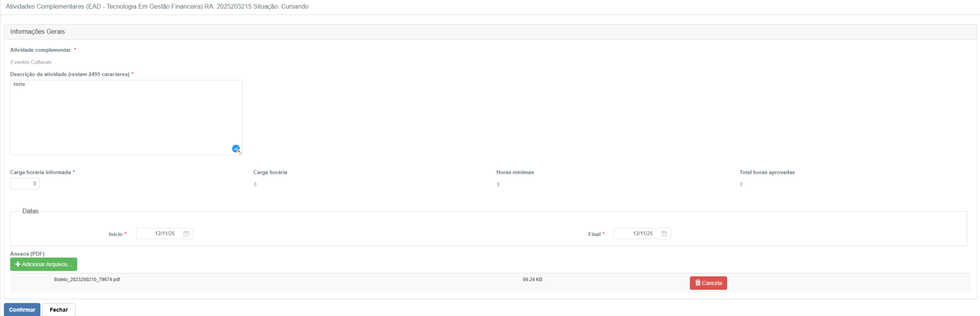Click the Datas section legend
This screenshot has height=316, width=980.
[x=30, y=211]
